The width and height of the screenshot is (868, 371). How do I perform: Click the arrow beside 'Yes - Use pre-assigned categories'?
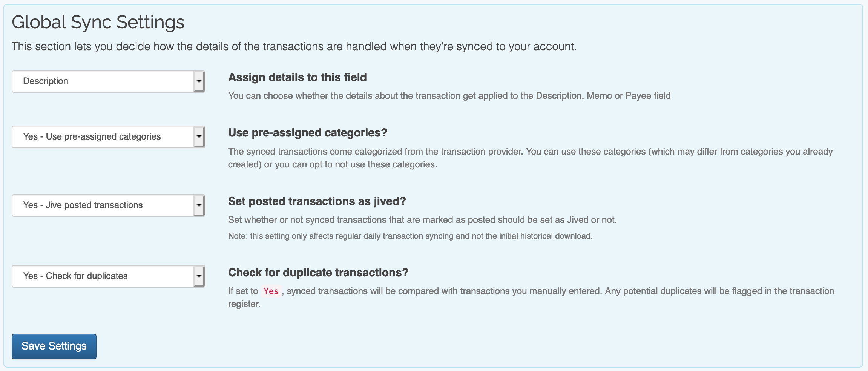[x=199, y=137]
